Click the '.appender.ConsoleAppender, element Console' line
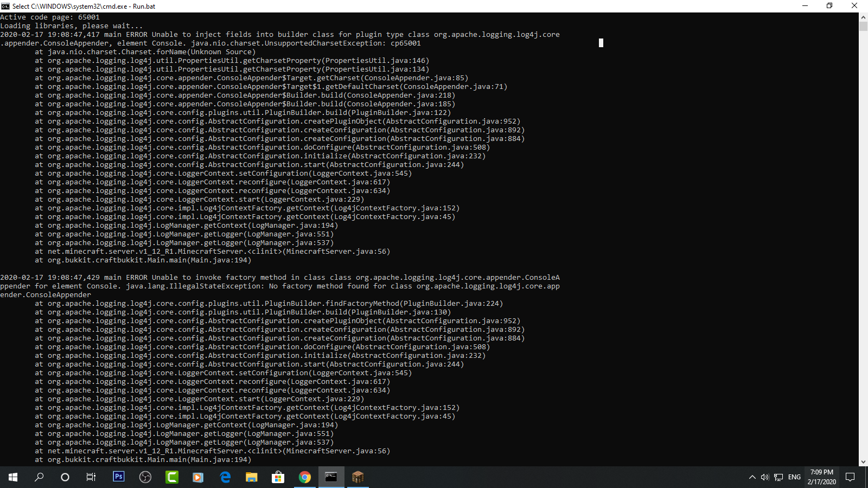The image size is (868, 488). point(210,43)
